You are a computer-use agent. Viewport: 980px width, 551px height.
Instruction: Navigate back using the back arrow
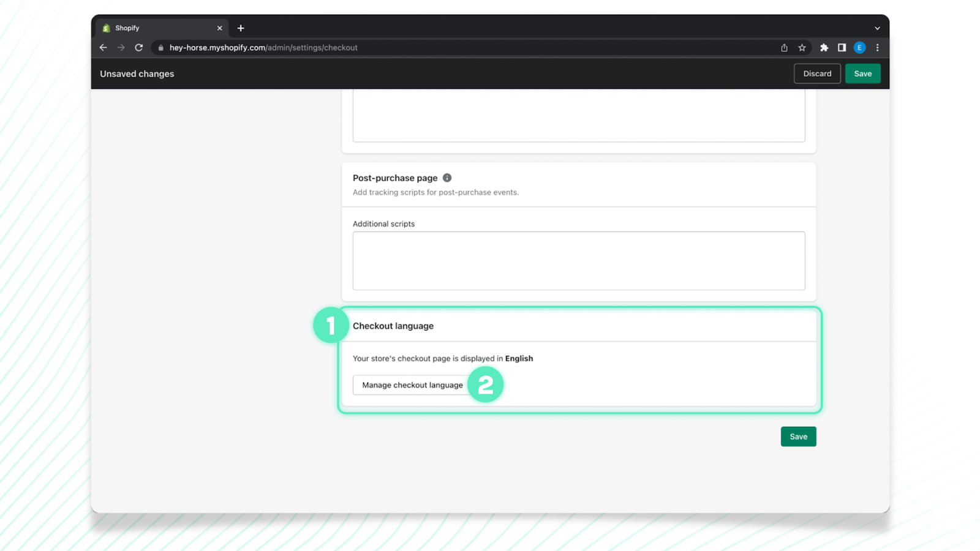tap(103, 47)
